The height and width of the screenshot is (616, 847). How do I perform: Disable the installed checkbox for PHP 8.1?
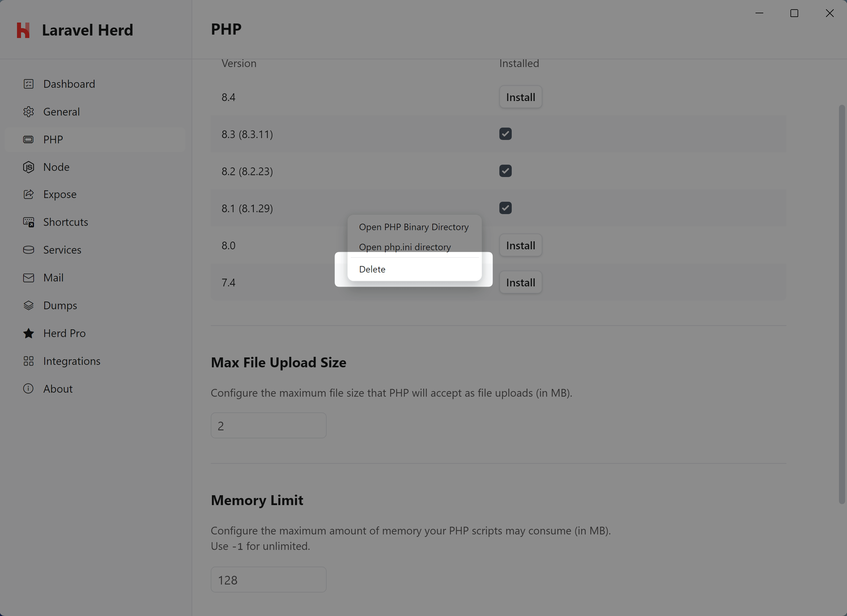tap(505, 208)
